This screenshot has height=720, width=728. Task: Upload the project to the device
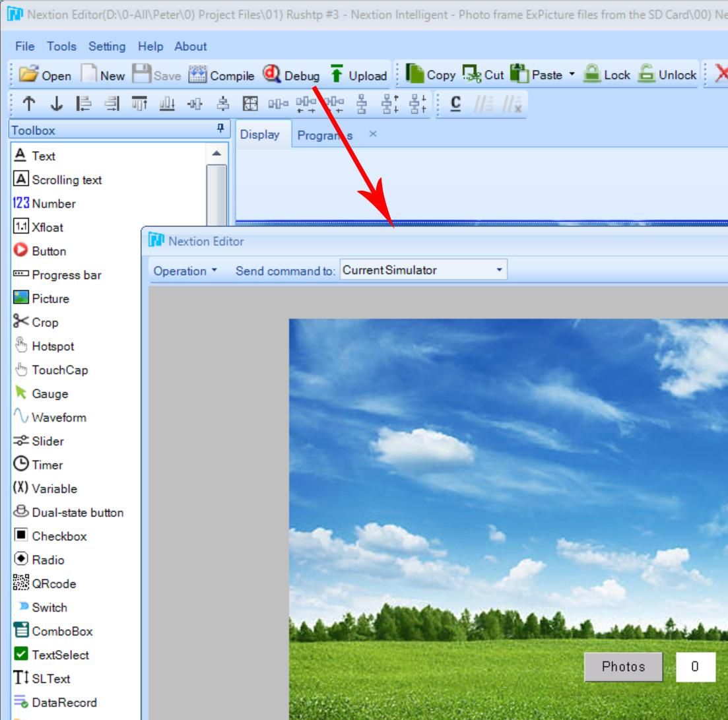tap(362, 75)
